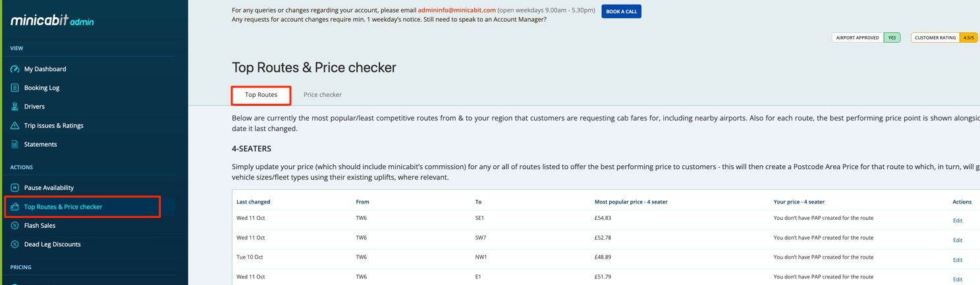Click the Book a Call button

[x=621, y=11]
